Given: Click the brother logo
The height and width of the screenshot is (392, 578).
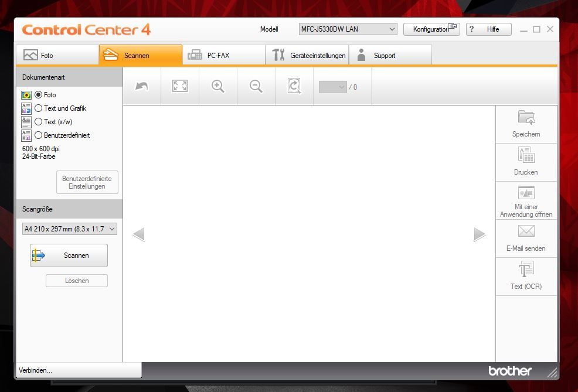Looking at the screenshot, I should (510, 371).
